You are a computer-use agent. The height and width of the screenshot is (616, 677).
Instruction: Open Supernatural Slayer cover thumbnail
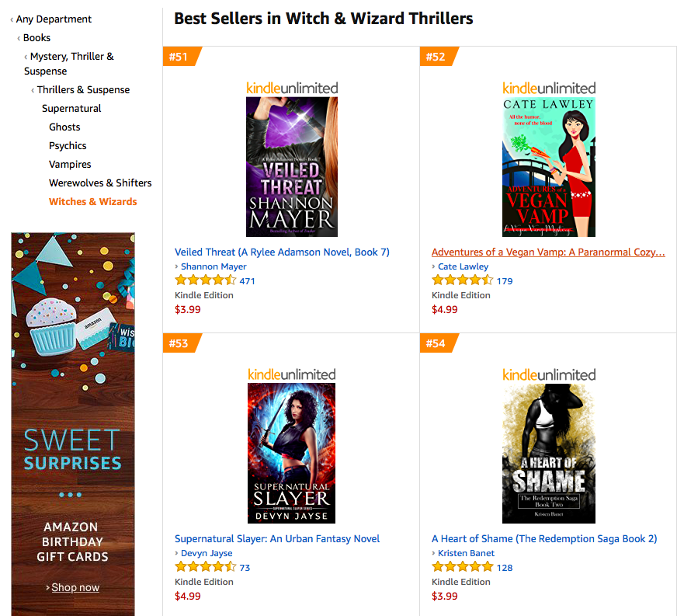[291, 453]
